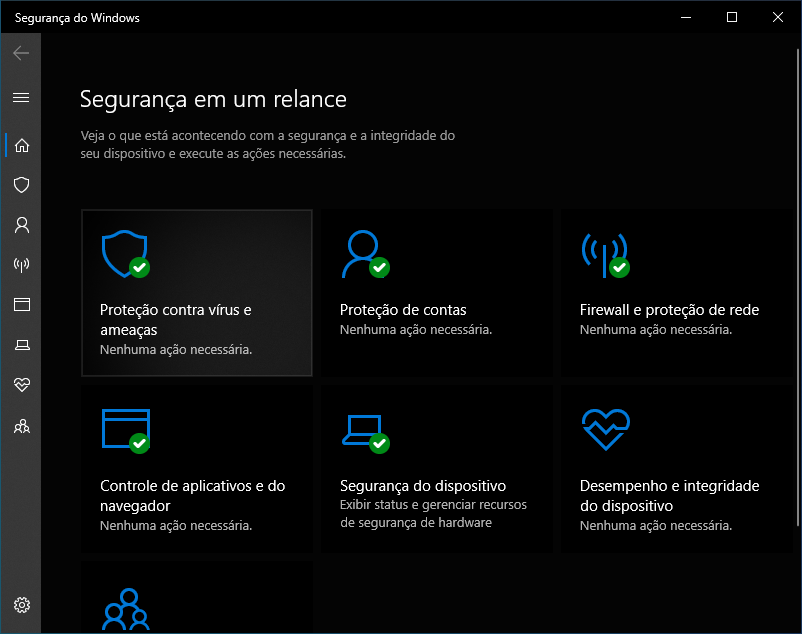Image resolution: width=802 pixels, height=634 pixels.
Task: Open firewall section via sidebar antenna icon
Action: [x=21, y=265]
